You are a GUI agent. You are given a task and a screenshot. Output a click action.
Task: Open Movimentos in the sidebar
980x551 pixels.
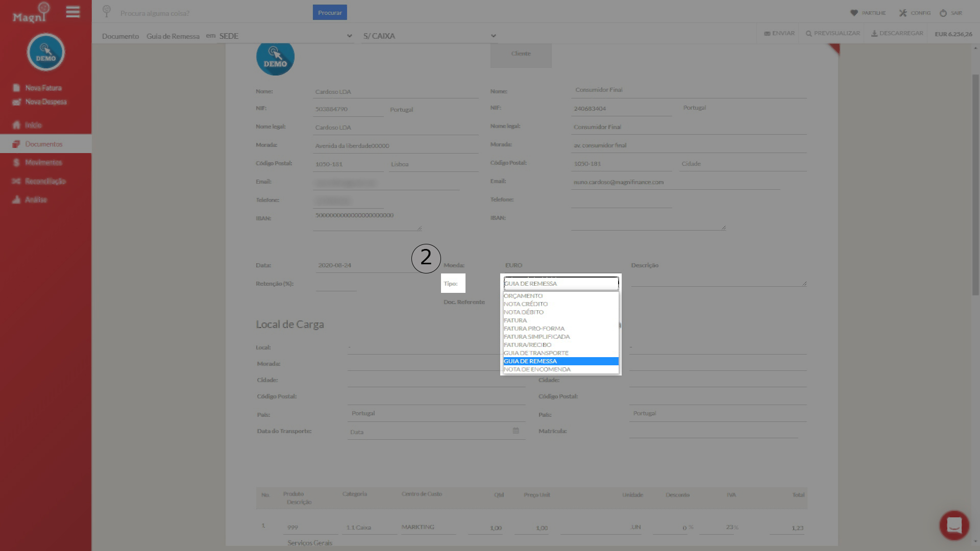point(43,163)
